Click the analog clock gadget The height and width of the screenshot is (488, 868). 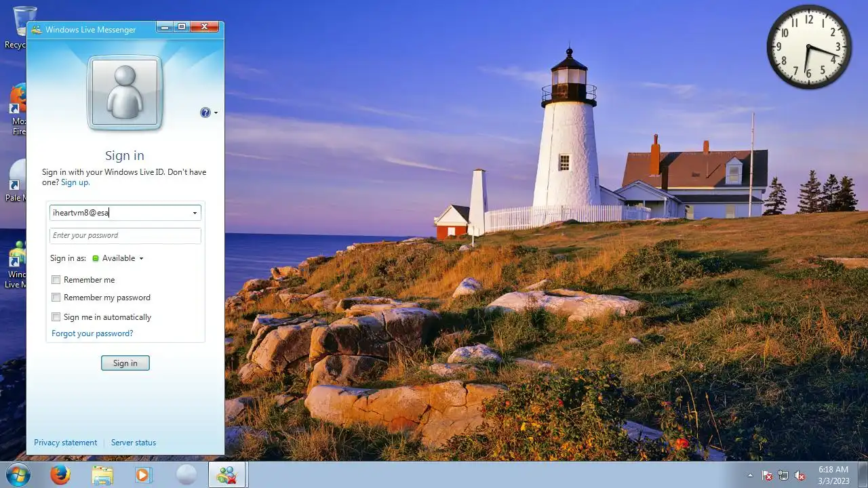(x=809, y=47)
